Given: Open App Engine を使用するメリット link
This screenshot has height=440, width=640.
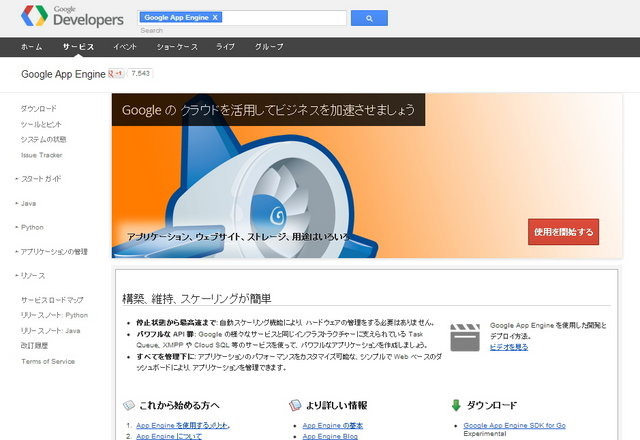Looking at the screenshot, I should click(x=183, y=425).
